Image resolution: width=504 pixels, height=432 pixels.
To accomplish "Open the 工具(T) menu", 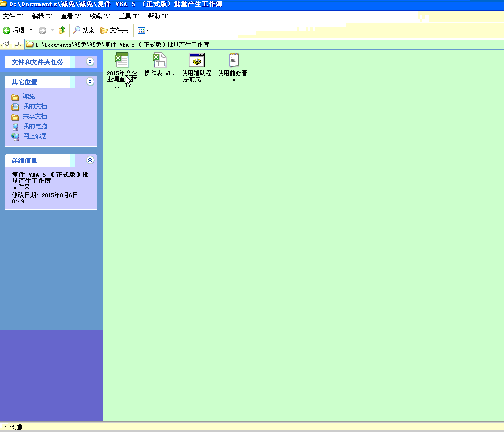I will [x=129, y=16].
